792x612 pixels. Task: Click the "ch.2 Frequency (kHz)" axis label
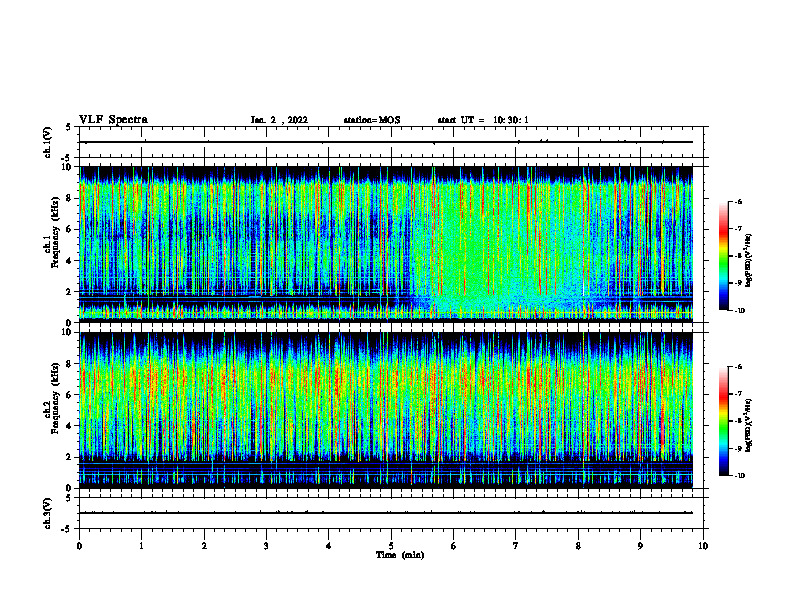point(52,397)
